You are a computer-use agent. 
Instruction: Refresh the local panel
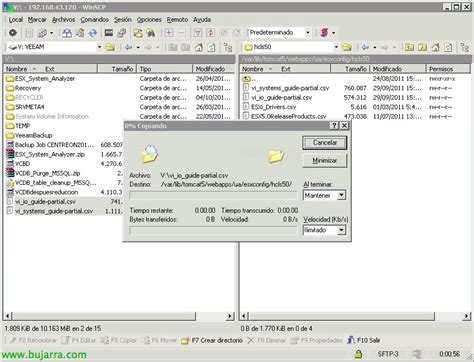pyautogui.click(x=212, y=47)
